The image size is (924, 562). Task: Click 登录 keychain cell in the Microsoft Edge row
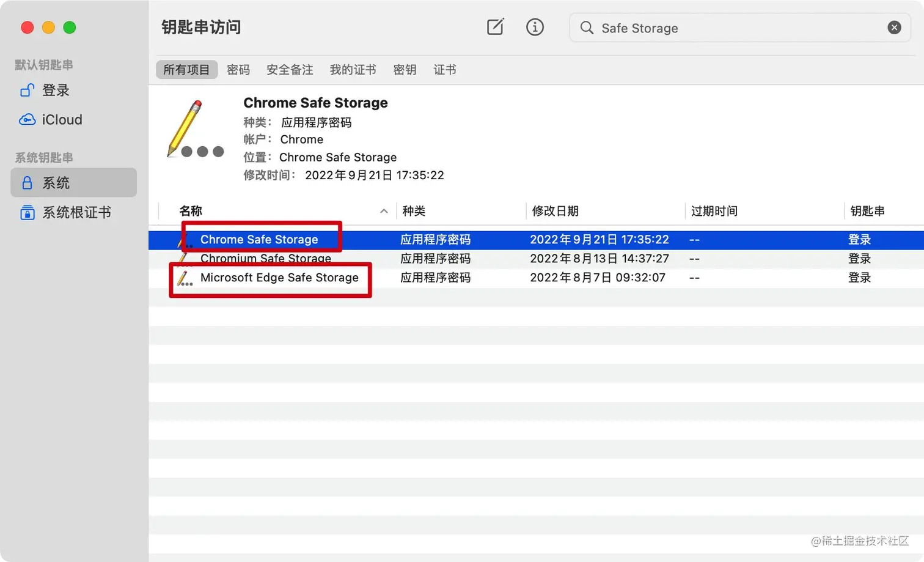(x=859, y=278)
